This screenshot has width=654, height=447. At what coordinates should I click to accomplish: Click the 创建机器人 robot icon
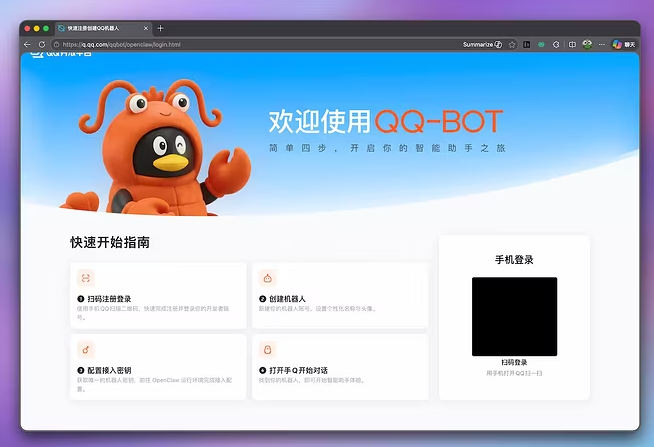[268, 278]
